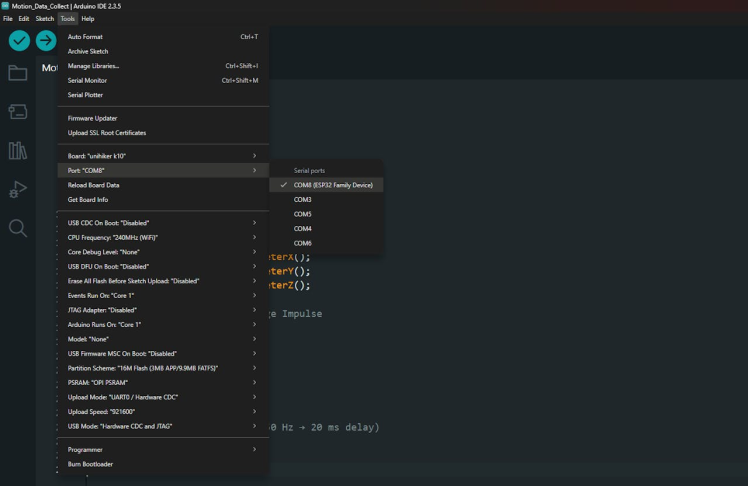Click the Verify sketch checkmark button
Screen dimensions: 748x486
pyautogui.click(x=18, y=40)
